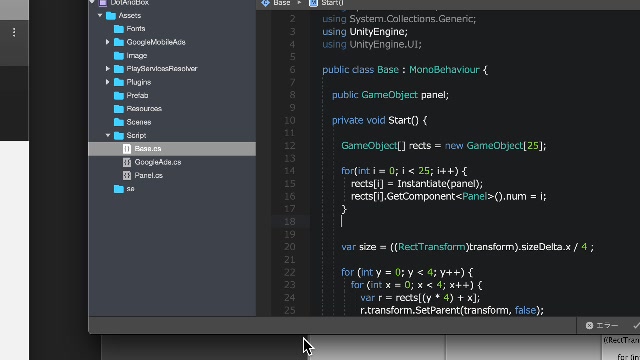The width and height of the screenshot is (640, 360).
Task: Click the Base.cs file icon
Action: 127,149
